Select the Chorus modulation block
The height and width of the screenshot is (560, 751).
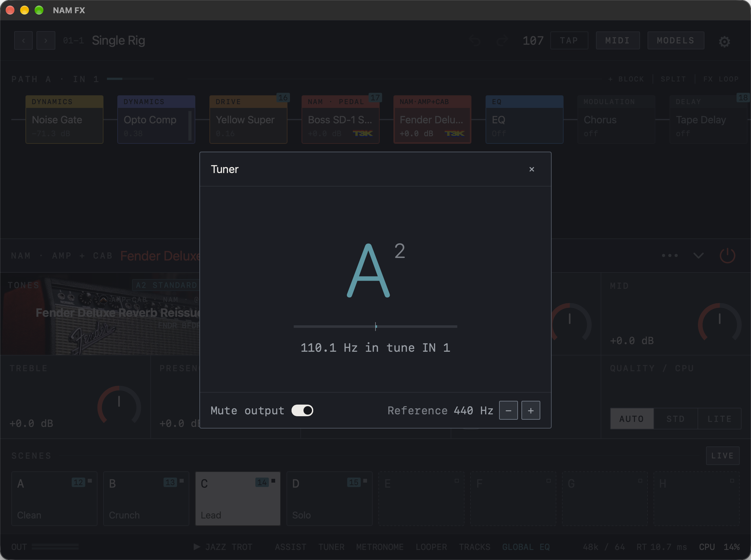(616, 120)
